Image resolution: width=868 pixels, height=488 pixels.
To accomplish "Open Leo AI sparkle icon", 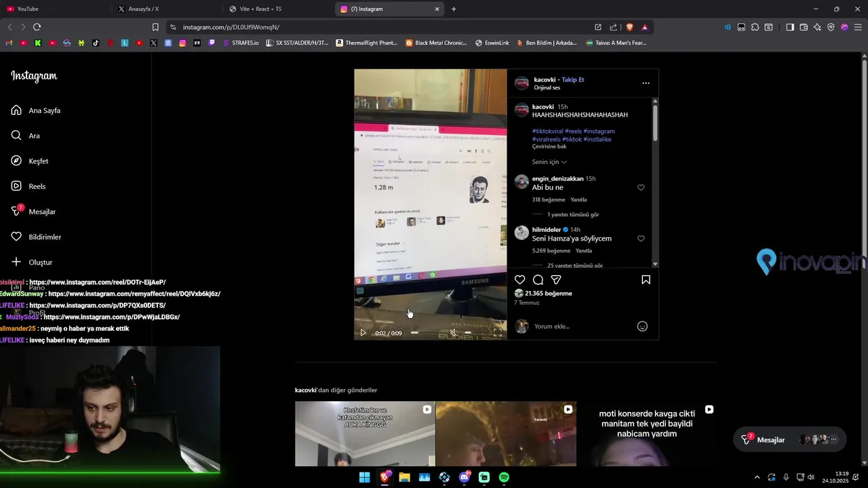I will tap(817, 27).
